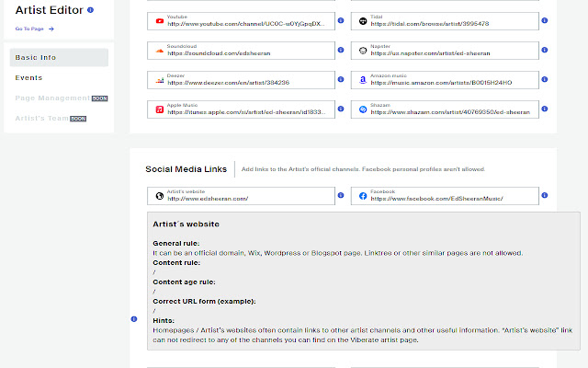Click the 'Artist´s website' panel heading
The height and width of the screenshot is (368, 588).
click(x=186, y=224)
